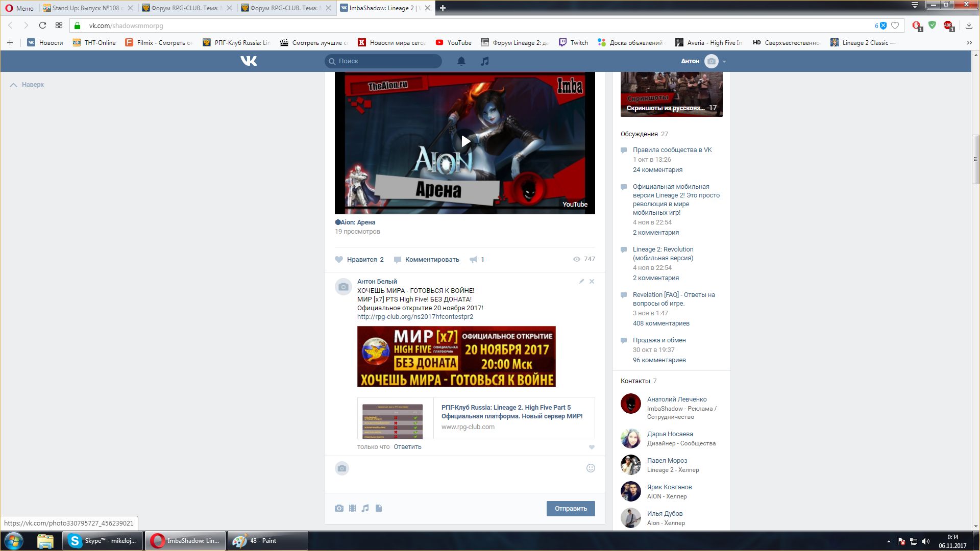Open Илья Дубов contact
Image resolution: width=980 pixels, height=551 pixels.
pos(665,514)
